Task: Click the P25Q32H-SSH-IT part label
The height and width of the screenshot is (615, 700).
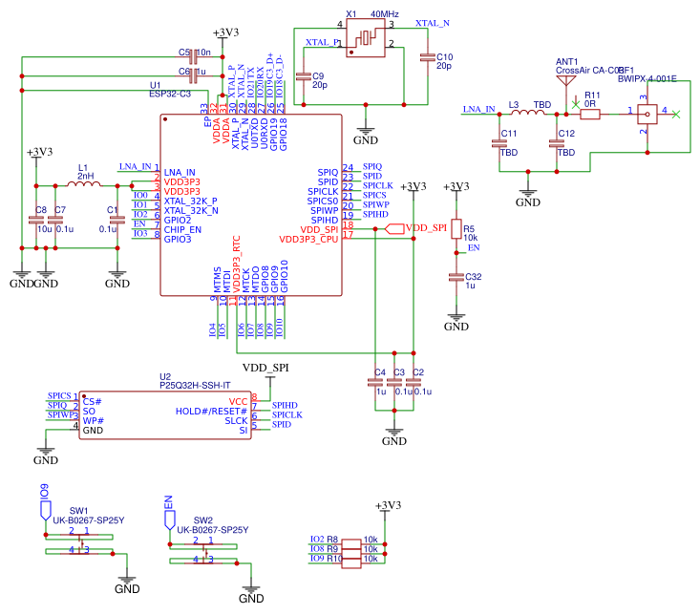Action: [195, 385]
